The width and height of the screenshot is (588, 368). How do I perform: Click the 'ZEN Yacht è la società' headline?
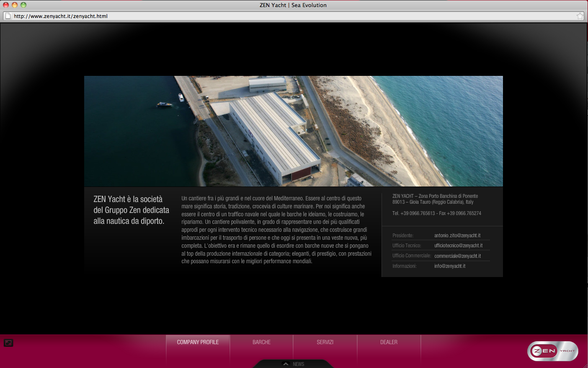(x=131, y=210)
